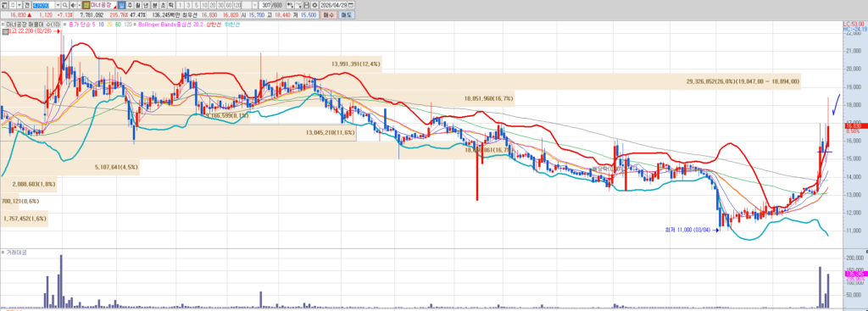The height and width of the screenshot is (311, 868).
Task: Select the second (초) period button
Action: pos(163,5)
